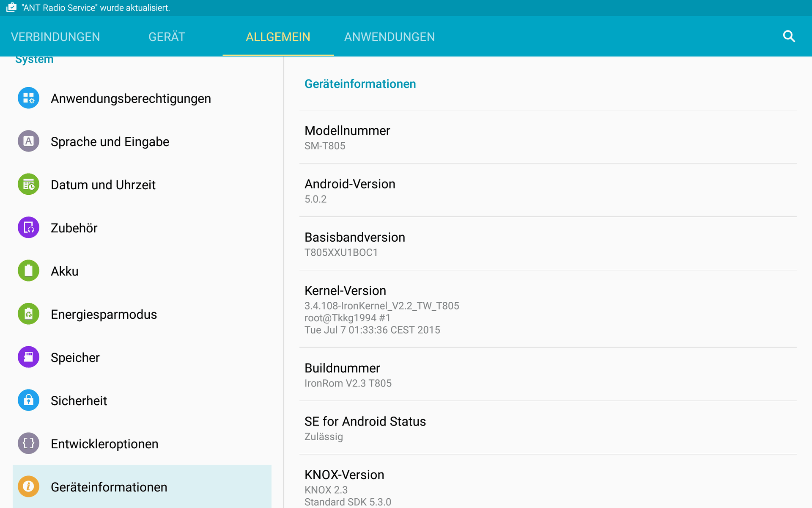Tap the Anwendungsberechtigungen grid icon

[28, 98]
